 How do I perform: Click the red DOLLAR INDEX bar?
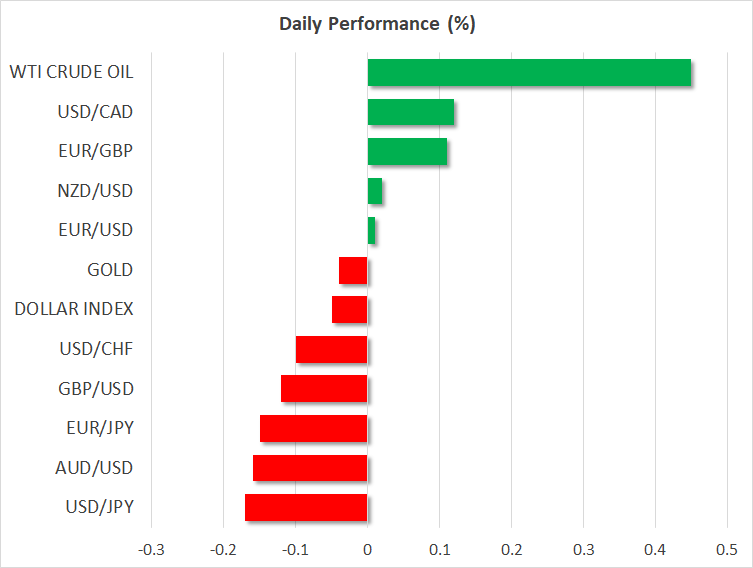pos(350,310)
